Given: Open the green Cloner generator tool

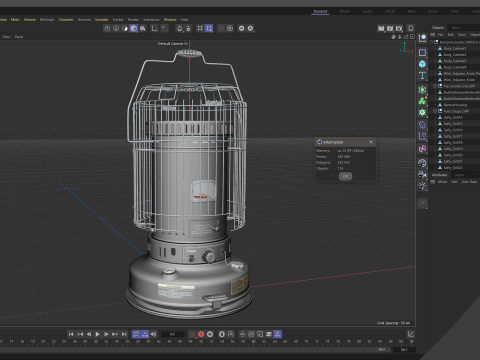Looking at the screenshot, I should (422, 101).
